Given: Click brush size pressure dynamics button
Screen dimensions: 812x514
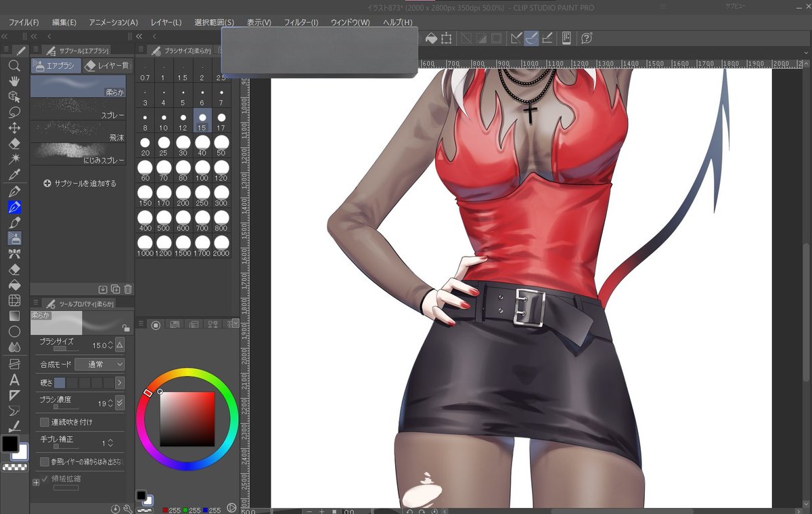Looking at the screenshot, I should pos(120,345).
